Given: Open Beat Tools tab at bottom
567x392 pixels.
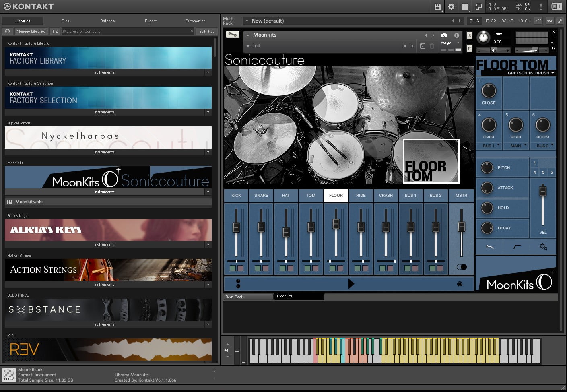Looking at the screenshot, I should (248, 297).
